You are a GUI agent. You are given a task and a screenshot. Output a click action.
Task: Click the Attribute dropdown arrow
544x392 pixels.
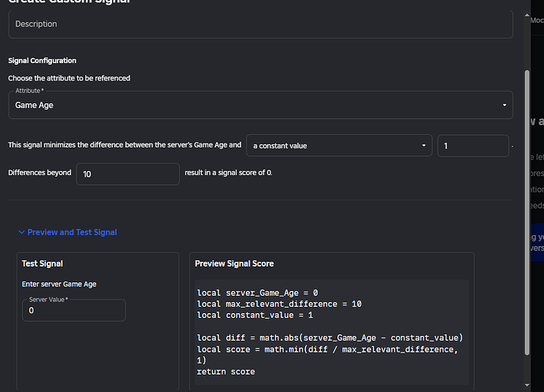[x=504, y=105]
